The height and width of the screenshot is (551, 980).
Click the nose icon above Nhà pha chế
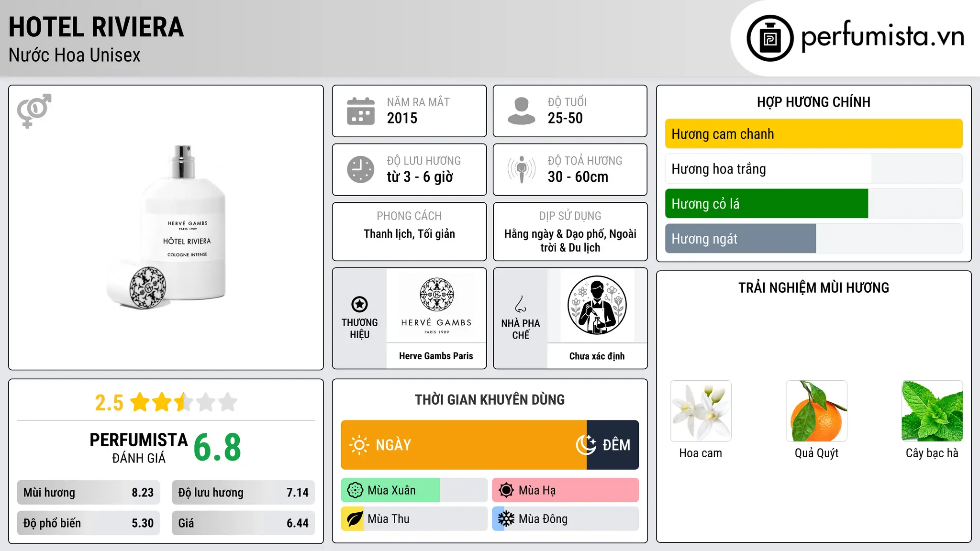pos(521,304)
